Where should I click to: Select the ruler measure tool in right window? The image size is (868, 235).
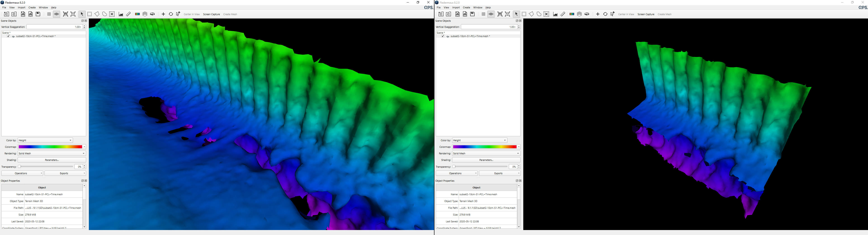pyautogui.click(x=563, y=14)
